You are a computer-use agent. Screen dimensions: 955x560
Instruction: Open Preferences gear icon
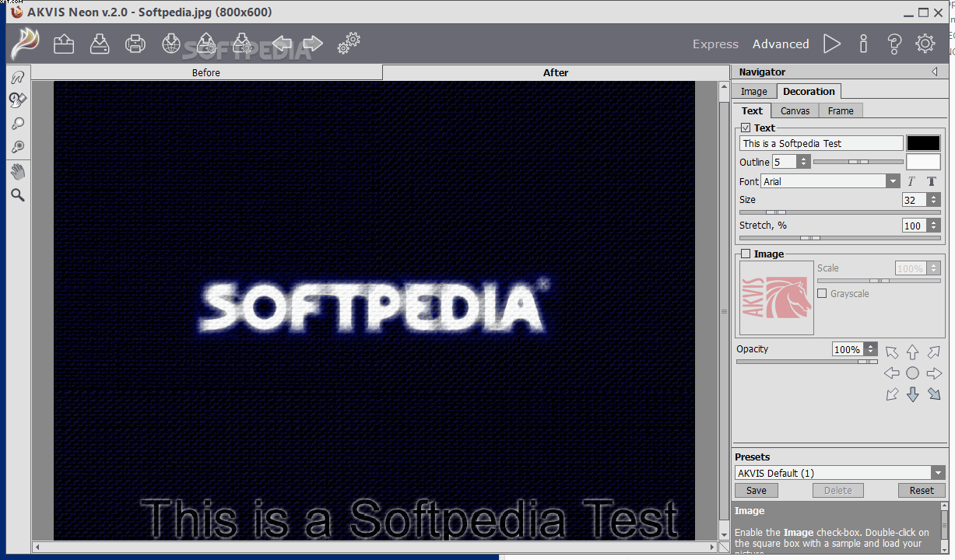pyautogui.click(x=925, y=44)
